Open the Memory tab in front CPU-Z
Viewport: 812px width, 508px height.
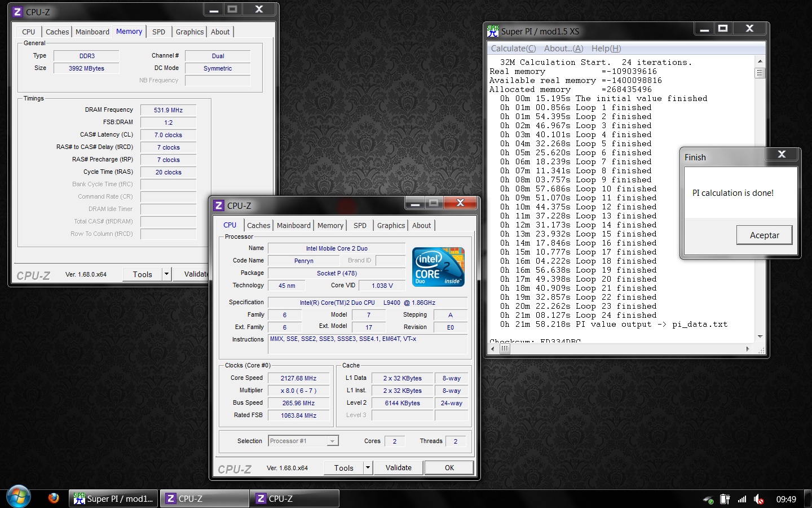point(330,225)
